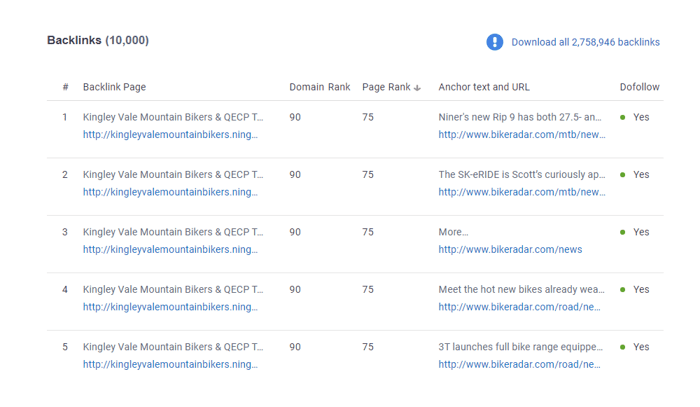This screenshot has height=407, width=700.
Task: Open the bikeradar.com/road URL in row 5
Action: (520, 364)
